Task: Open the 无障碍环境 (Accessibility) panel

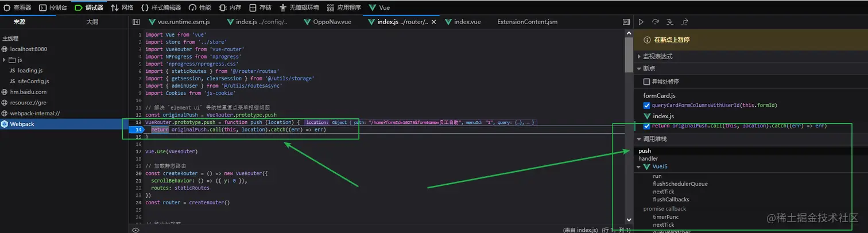Action: tap(300, 7)
